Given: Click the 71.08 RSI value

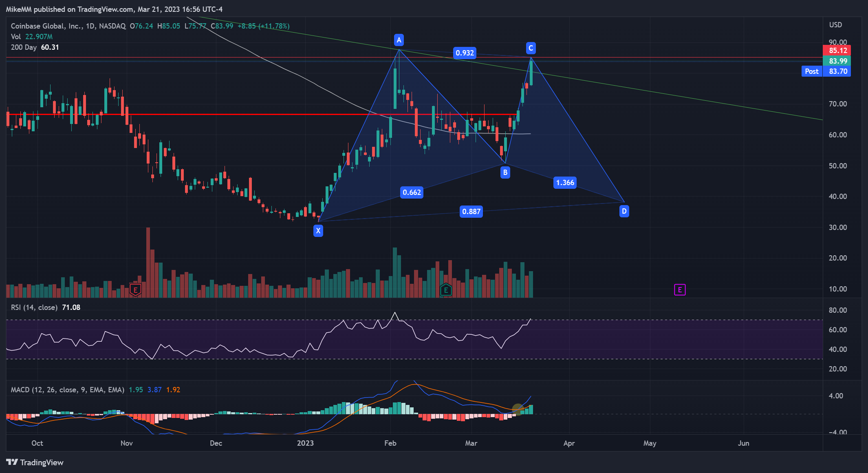Looking at the screenshot, I should [x=71, y=307].
